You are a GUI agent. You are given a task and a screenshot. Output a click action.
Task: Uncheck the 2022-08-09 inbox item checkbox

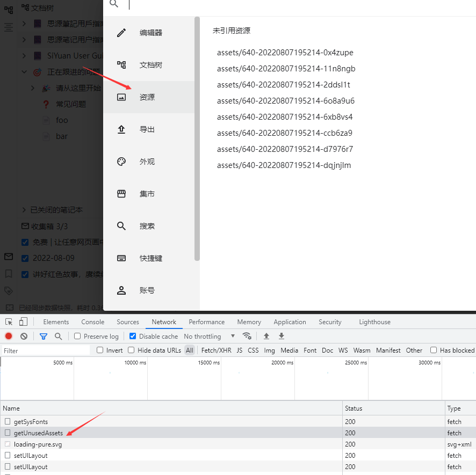point(25,258)
